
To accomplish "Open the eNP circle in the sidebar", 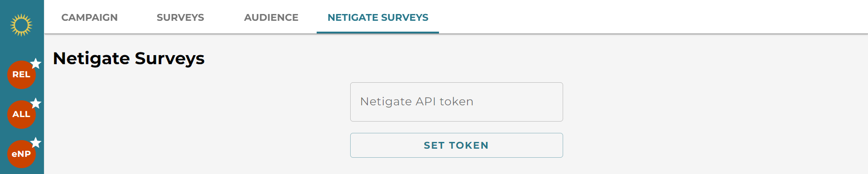I will click(x=21, y=154).
